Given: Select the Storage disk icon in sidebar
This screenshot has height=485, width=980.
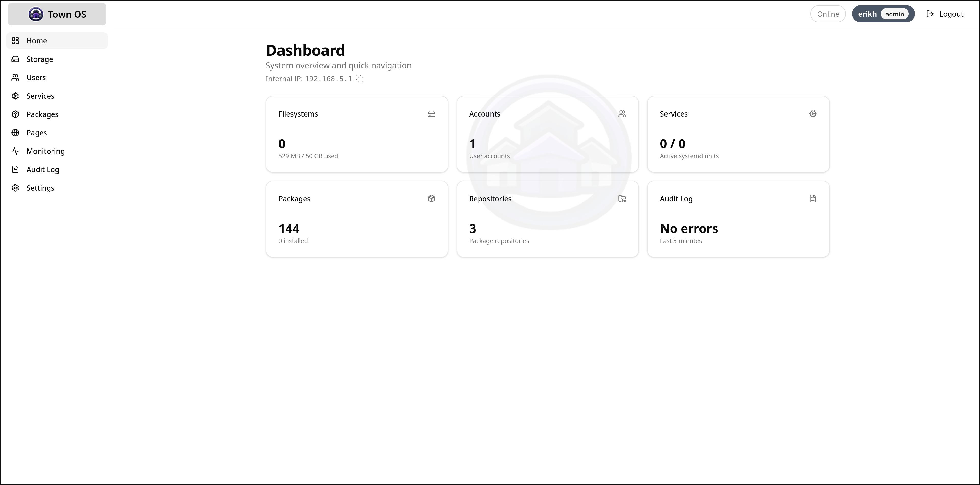Looking at the screenshot, I should tap(15, 59).
